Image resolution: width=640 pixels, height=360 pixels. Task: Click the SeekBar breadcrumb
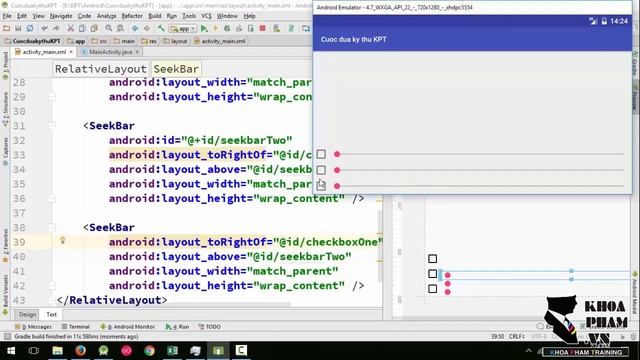tap(176, 69)
